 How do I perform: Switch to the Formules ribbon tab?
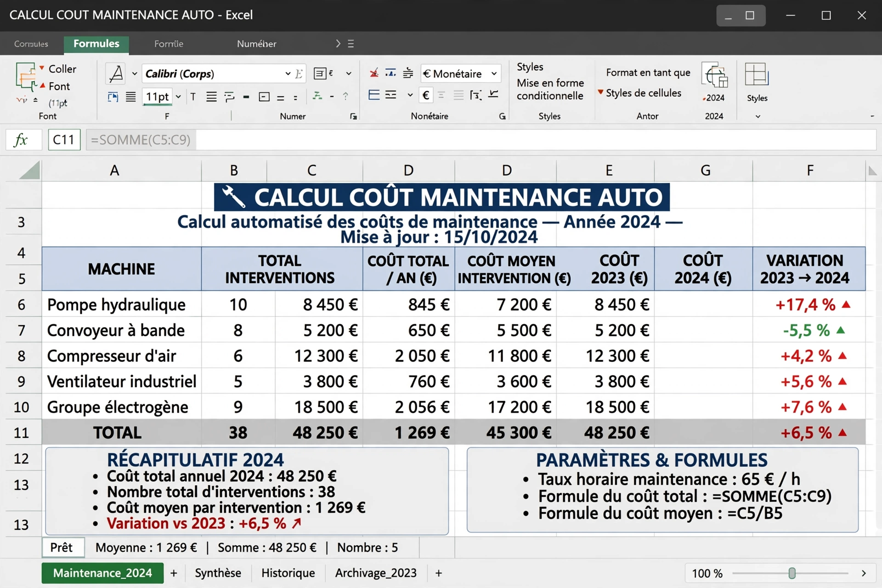point(96,44)
